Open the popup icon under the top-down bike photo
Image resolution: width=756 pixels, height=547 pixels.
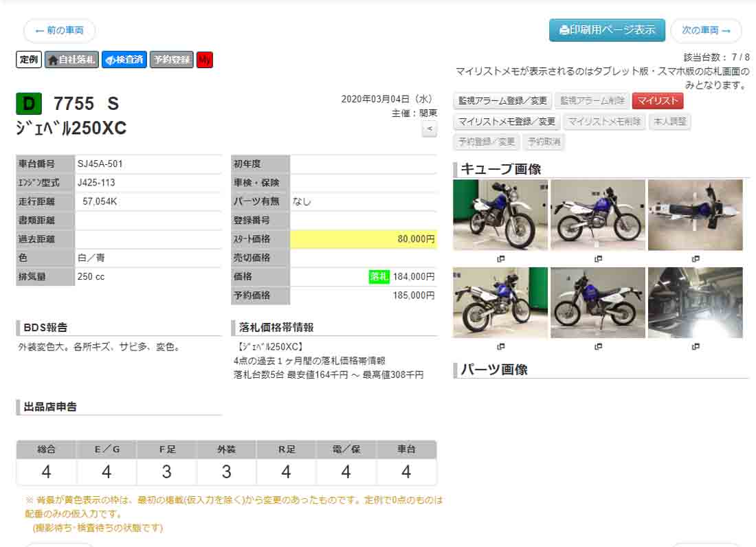[x=696, y=259]
